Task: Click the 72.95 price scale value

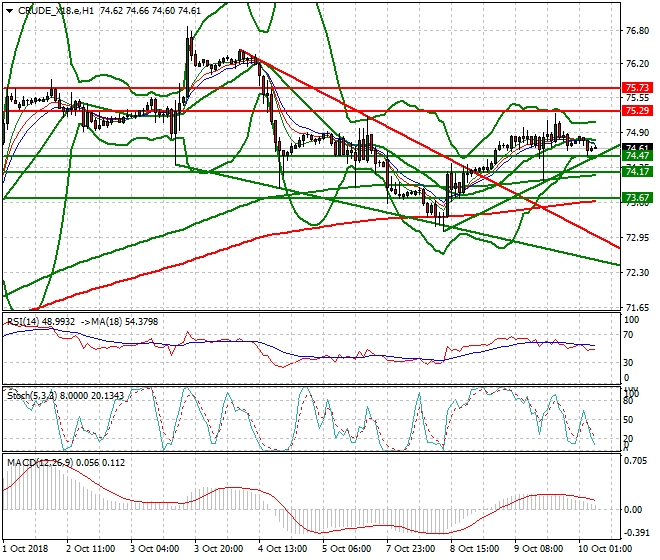Action: pyautogui.click(x=637, y=238)
